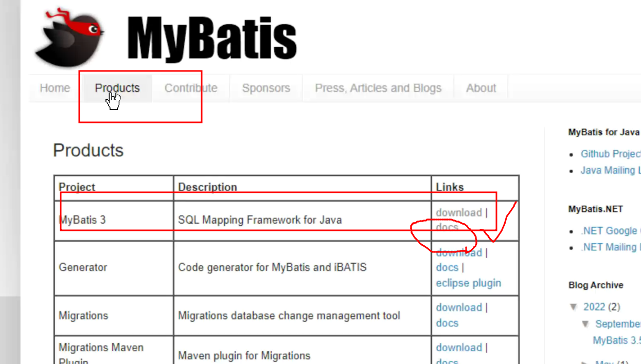Open the 2022 archive year link
Screen dimensions: 641x364
coord(594,307)
